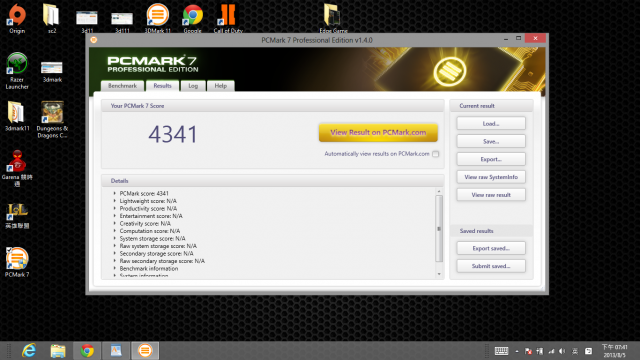This screenshot has width=640, height=360.
Task: Open the sc2 folder on desktop
Action: 51,18
